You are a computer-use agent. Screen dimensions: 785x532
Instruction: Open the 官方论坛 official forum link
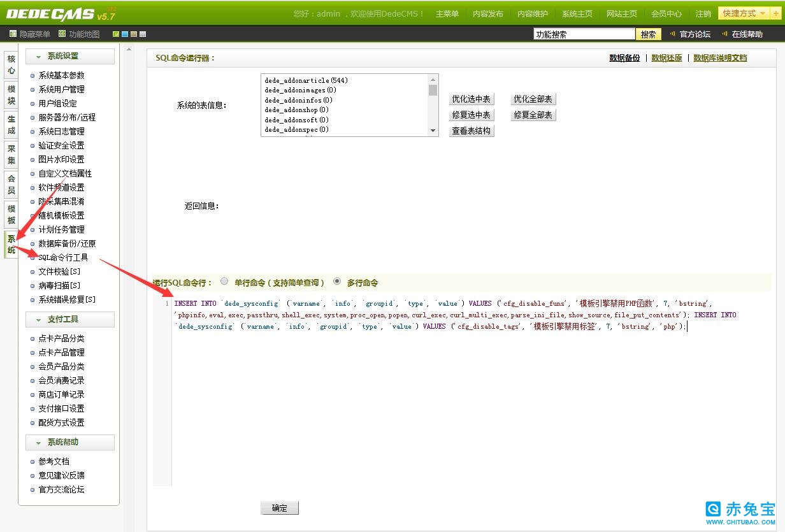[x=695, y=34]
